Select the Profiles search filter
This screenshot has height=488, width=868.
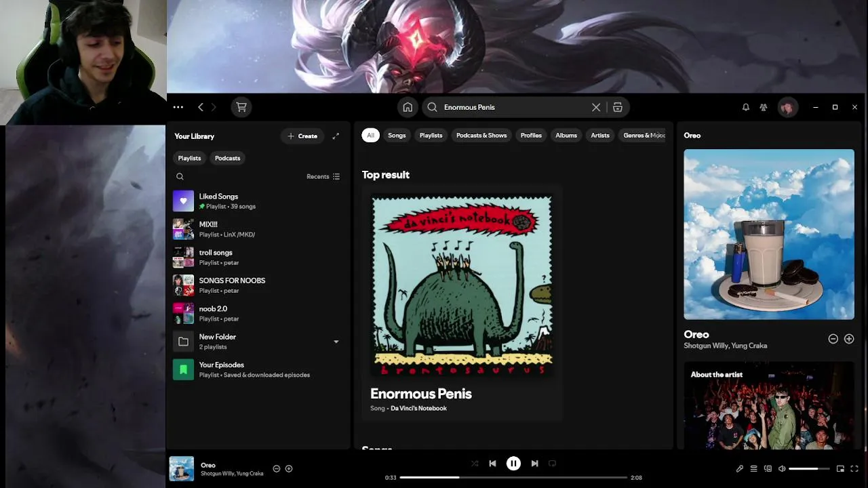coord(531,136)
